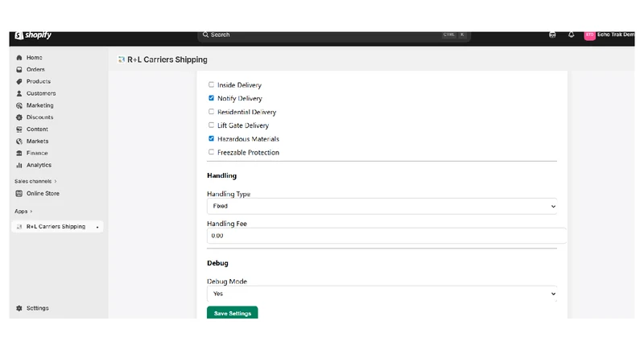Click the R+L Carriers app icon in sidebar
Screen dimensions: 644x362
(19, 227)
